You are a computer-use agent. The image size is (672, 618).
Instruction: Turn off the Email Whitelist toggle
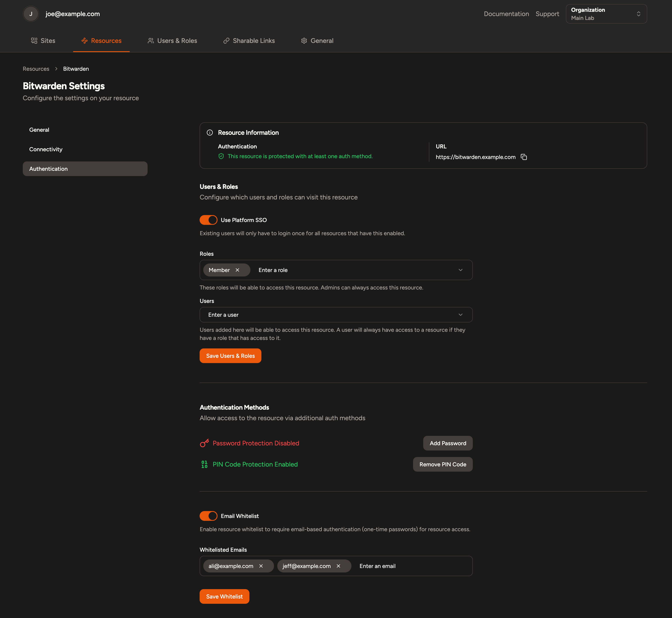coord(208,516)
